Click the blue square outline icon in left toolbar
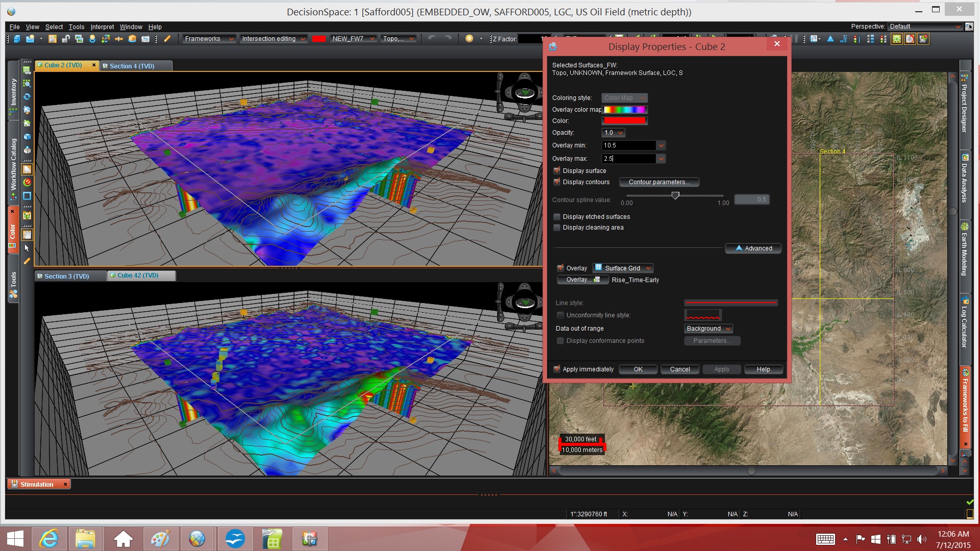Viewport: 980px width, 551px height. pos(27,196)
